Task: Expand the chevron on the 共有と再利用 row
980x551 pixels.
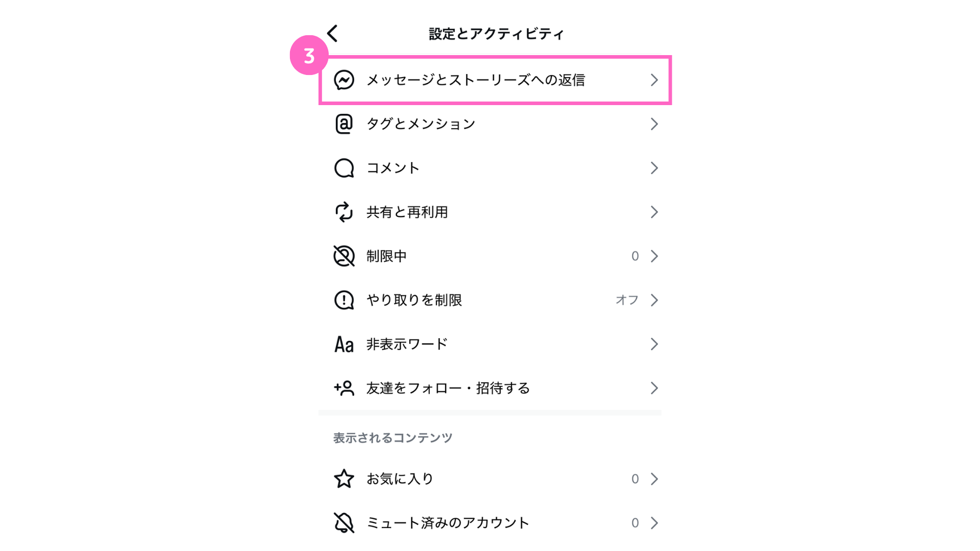Action: point(654,212)
